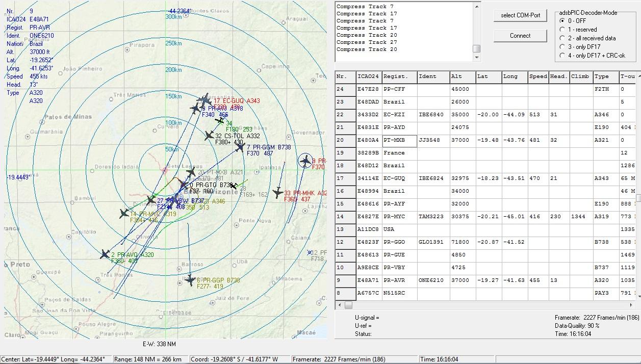This screenshot has height=364, width=641.
Task: Click the ICAO24 column header
Action: [x=368, y=76]
